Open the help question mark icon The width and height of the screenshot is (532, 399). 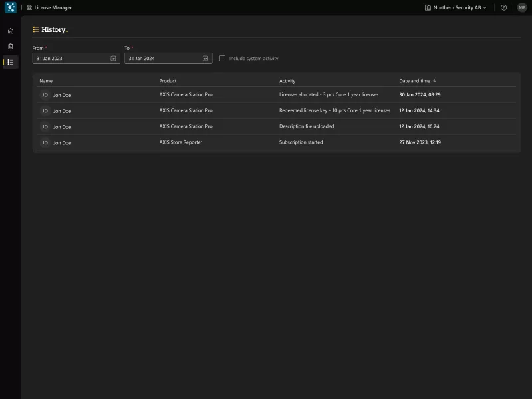click(x=503, y=7)
